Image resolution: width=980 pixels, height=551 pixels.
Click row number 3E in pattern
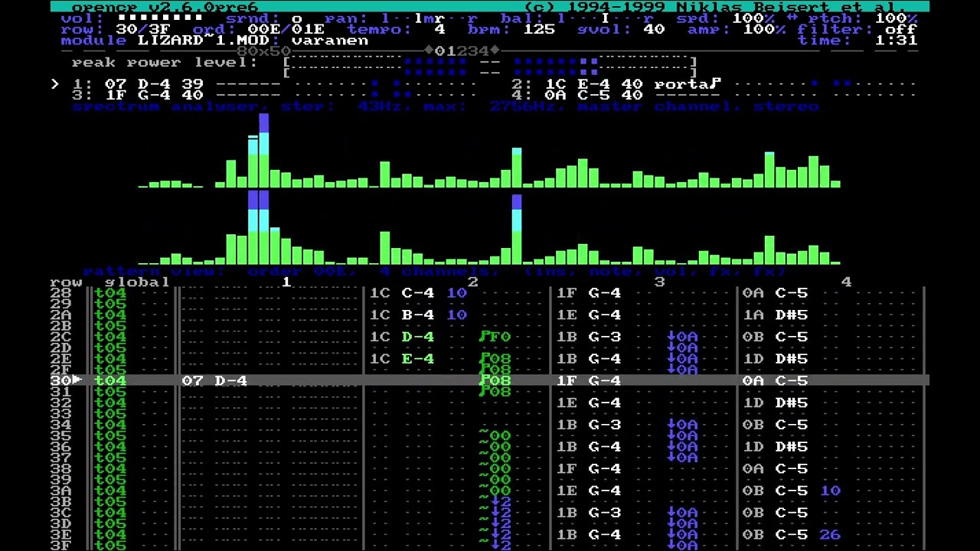(60, 535)
